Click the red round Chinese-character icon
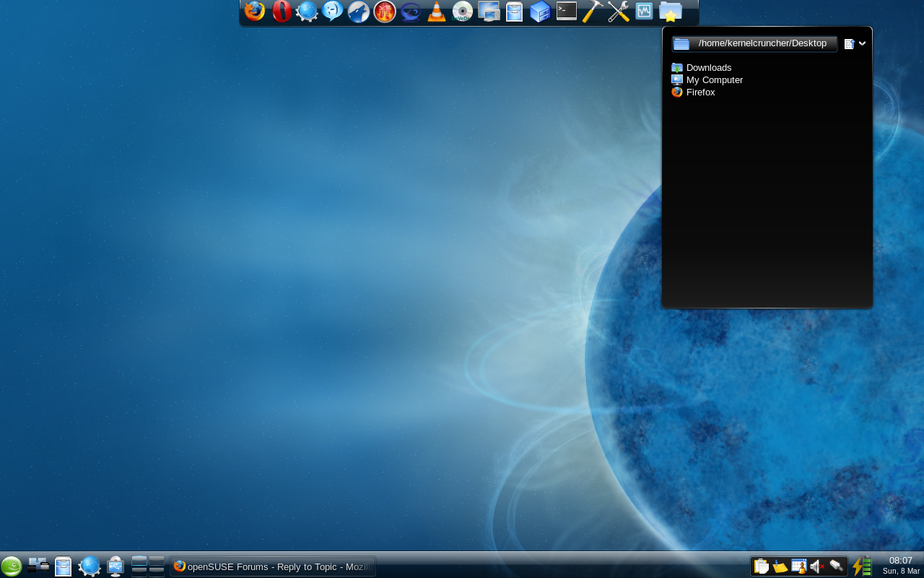 pos(385,12)
